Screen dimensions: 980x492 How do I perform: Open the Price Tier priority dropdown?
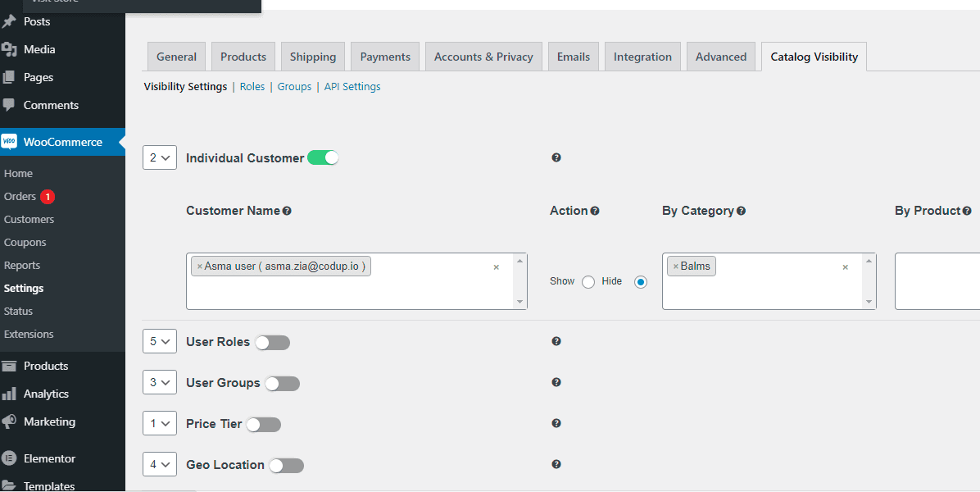point(159,423)
